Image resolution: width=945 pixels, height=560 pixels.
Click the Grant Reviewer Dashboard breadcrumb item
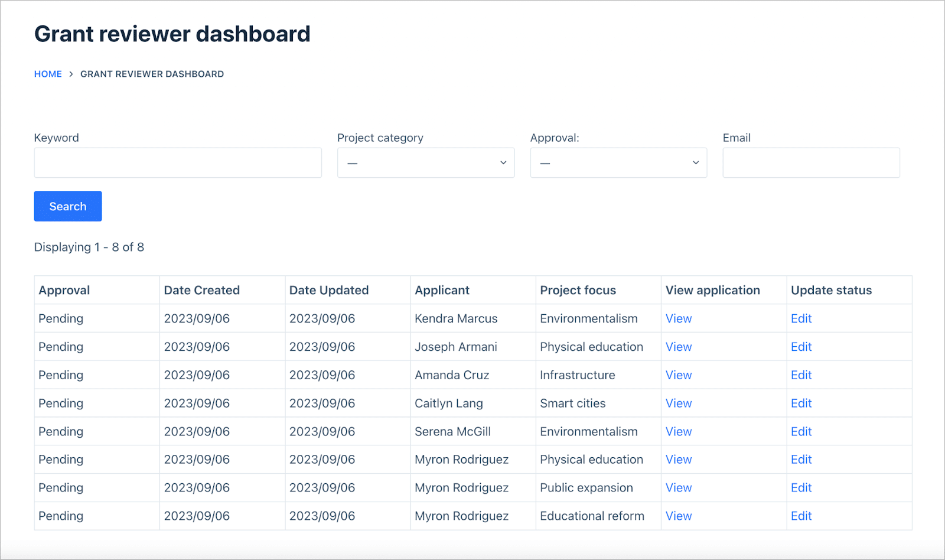[x=152, y=74]
